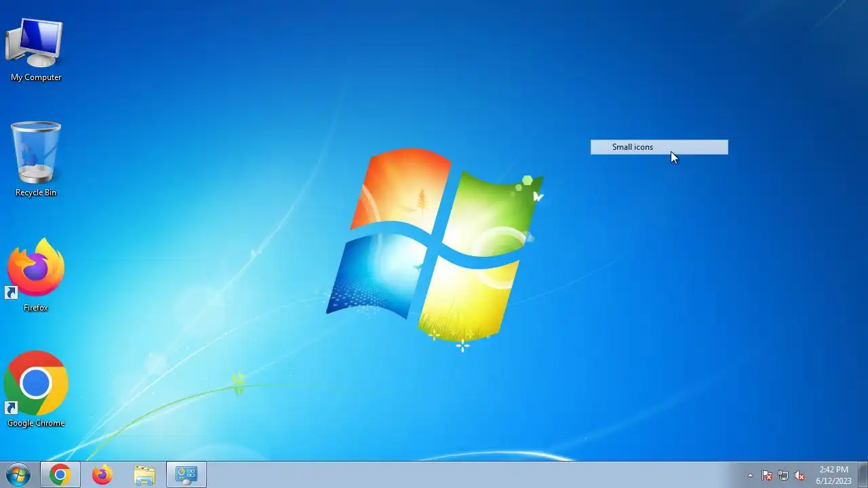
Task: Launch Firefox from the taskbar
Action: [x=102, y=475]
